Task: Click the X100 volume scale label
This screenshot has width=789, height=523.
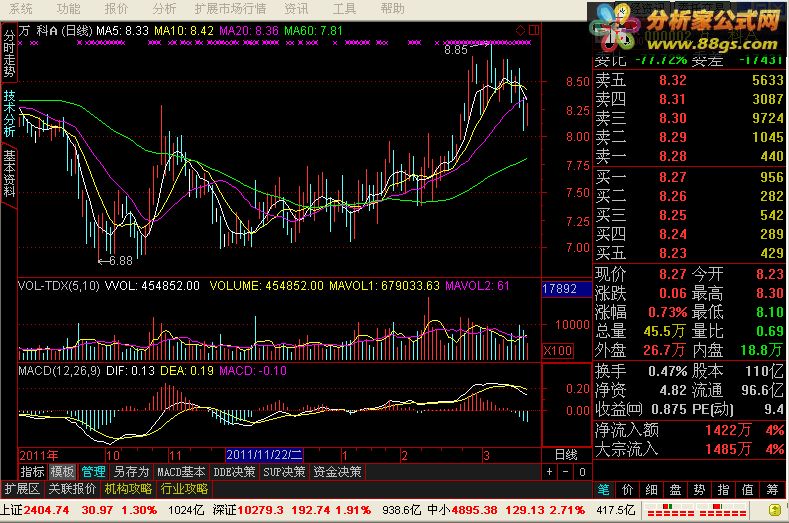Action: (x=558, y=350)
